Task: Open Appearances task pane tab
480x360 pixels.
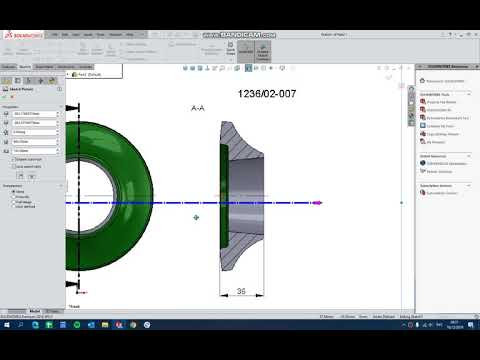Action: [411, 116]
